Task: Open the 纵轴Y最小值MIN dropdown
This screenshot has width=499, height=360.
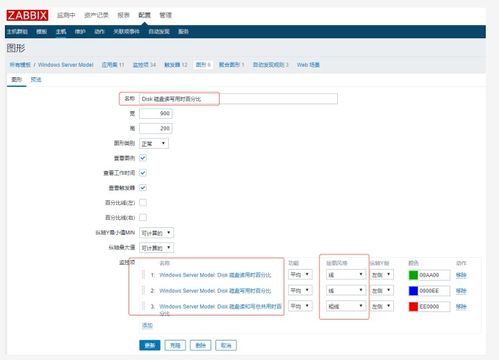Action: click(x=156, y=233)
